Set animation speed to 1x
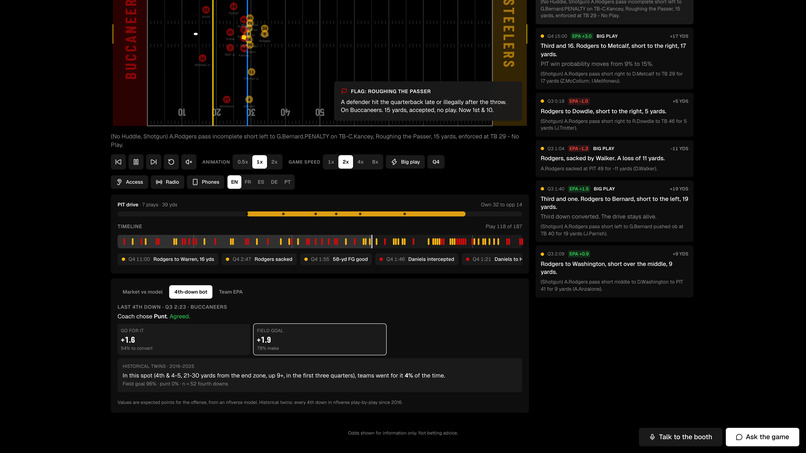806x453 pixels. click(260, 162)
